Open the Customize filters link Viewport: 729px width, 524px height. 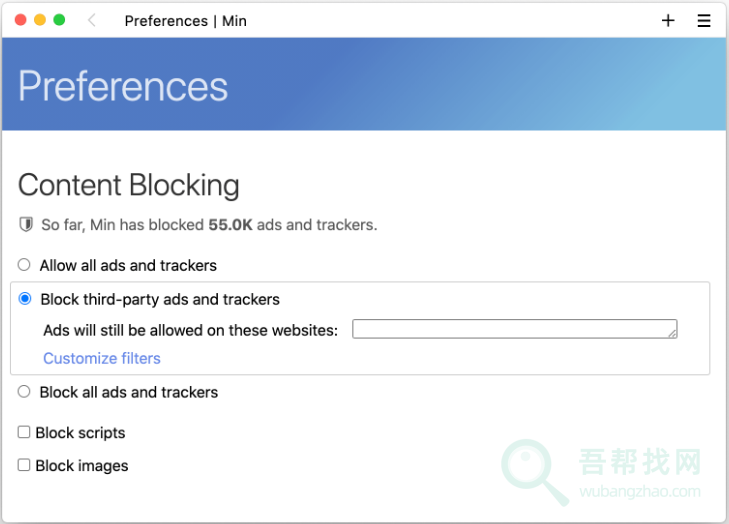coord(102,358)
